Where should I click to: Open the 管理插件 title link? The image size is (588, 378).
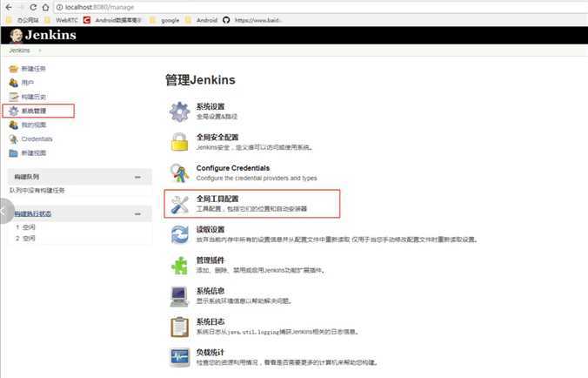[x=210, y=260]
